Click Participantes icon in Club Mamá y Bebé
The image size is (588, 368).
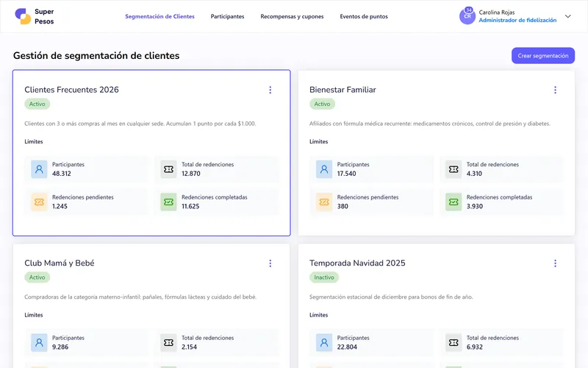[x=39, y=342]
